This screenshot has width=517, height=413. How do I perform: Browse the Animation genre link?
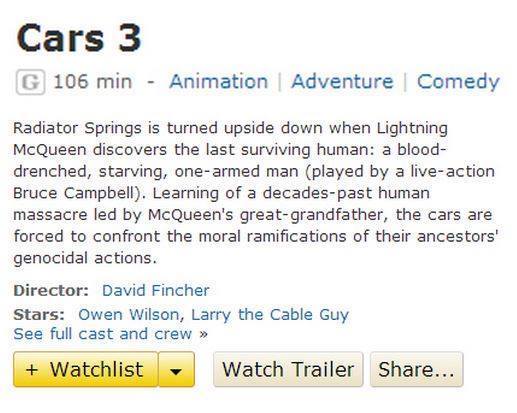tap(219, 82)
